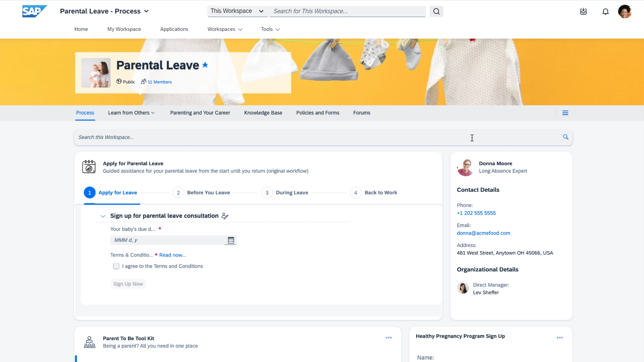The width and height of the screenshot is (644, 362).
Task: Click the workspace search magnifier icon
Action: [566, 137]
